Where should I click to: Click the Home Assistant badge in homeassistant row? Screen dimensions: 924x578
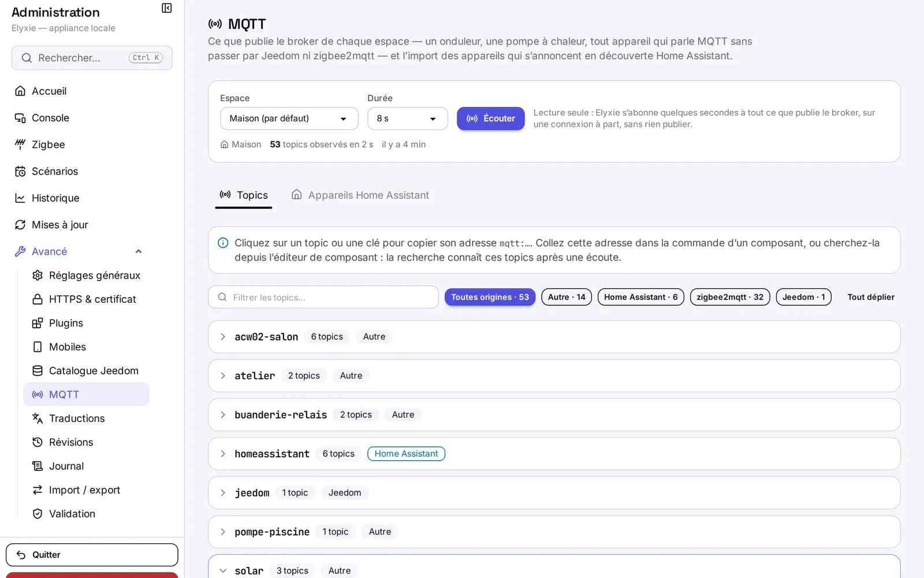[407, 454]
